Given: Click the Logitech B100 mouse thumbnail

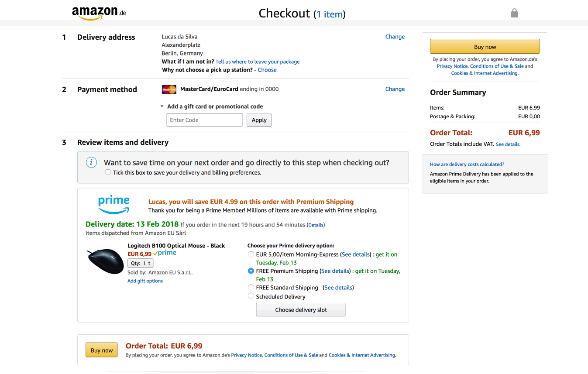Looking at the screenshot, I should 105,261.
